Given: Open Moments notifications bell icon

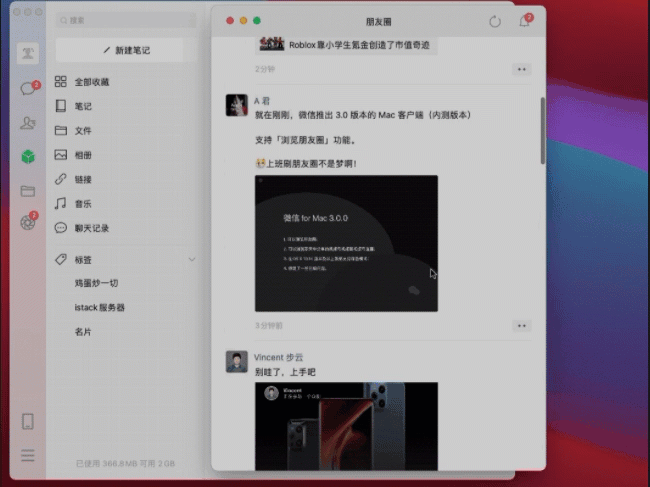Looking at the screenshot, I should click(524, 21).
